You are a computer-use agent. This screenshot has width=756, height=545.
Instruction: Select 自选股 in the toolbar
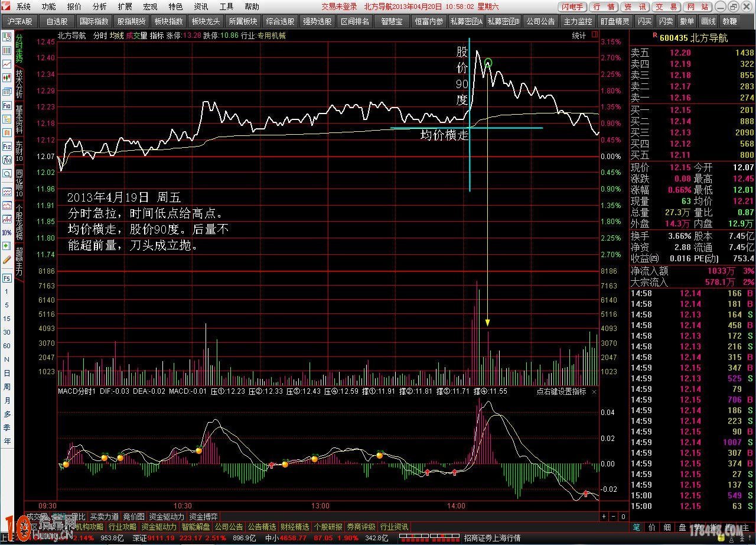[x=57, y=21]
